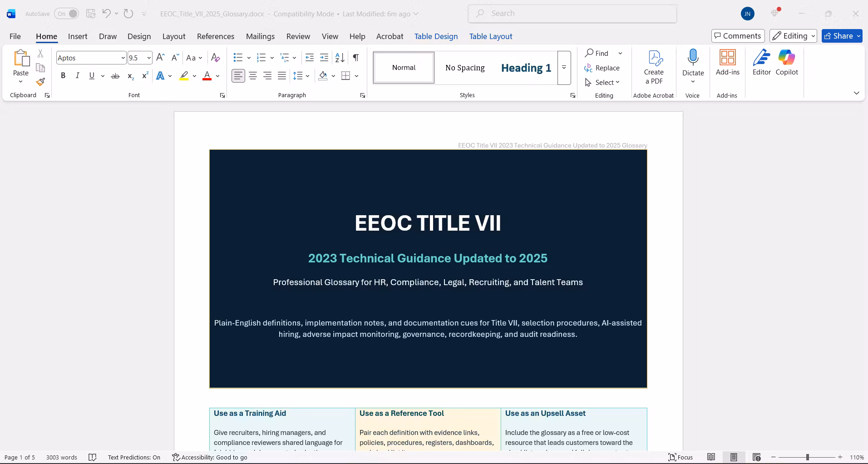Expand the Styles gallery
Screen dimensions: 868x464
coord(564,68)
